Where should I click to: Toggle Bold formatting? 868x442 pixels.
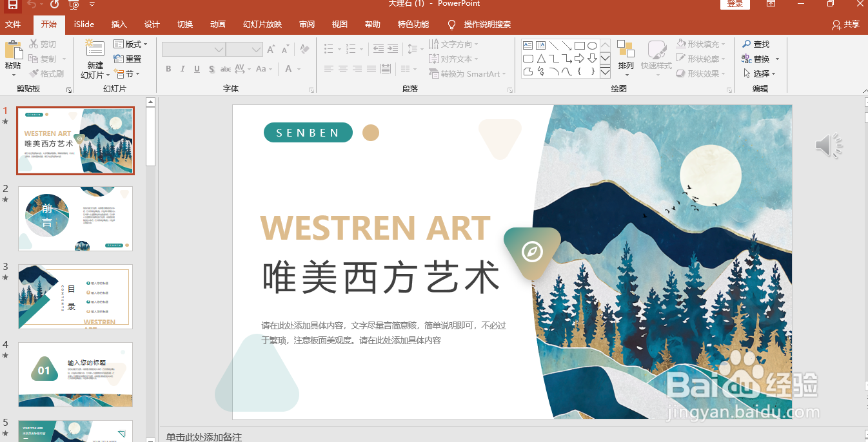(x=168, y=69)
